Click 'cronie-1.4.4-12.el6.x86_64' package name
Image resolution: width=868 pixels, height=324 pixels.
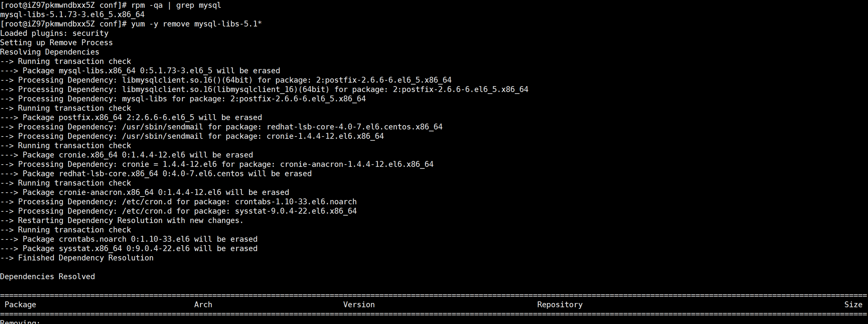click(x=325, y=136)
